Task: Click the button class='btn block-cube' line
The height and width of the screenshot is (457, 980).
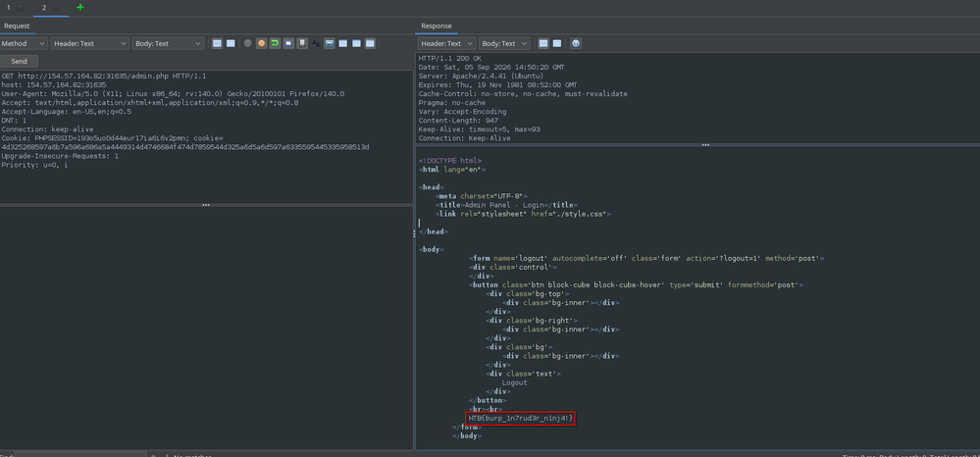Action: pyautogui.click(x=636, y=285)
